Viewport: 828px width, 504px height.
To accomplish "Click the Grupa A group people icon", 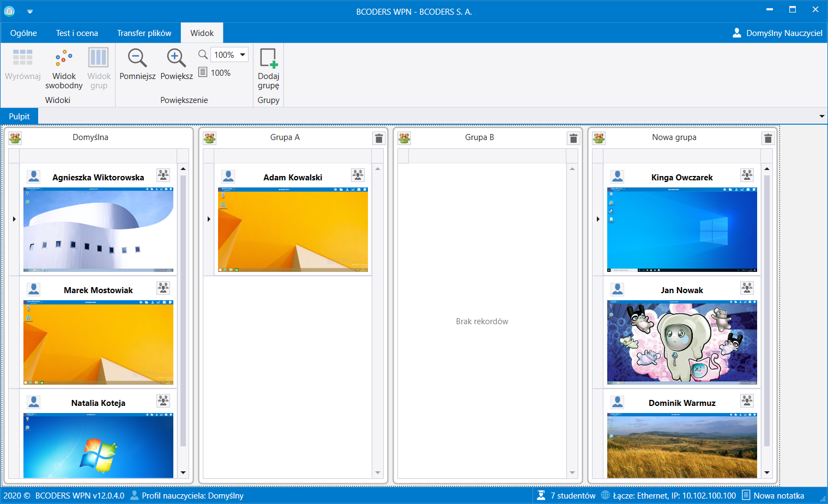I will point(210,138).
